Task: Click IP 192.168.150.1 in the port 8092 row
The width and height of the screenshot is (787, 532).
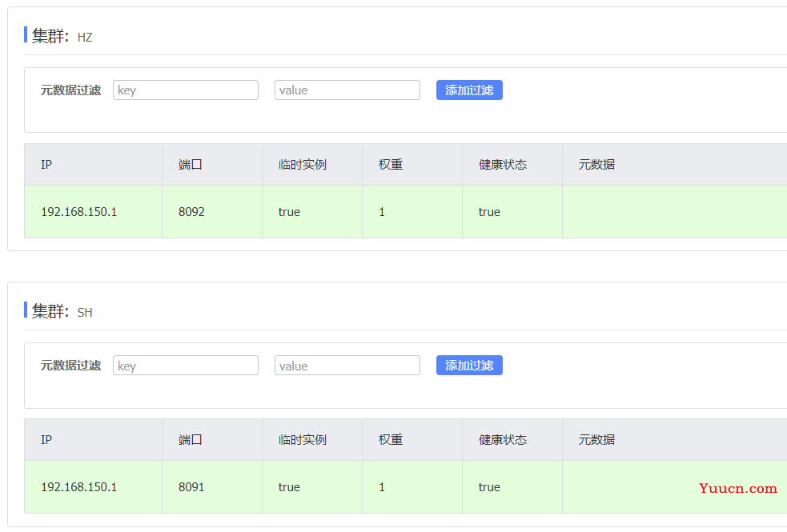Action: (78, 212)
